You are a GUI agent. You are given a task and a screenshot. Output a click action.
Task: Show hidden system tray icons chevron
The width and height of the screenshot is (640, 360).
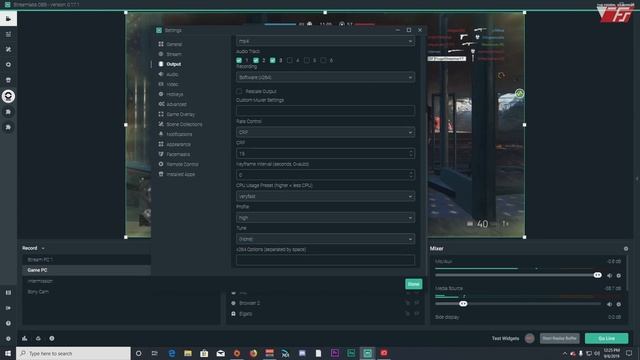click(x=564, y=353)
